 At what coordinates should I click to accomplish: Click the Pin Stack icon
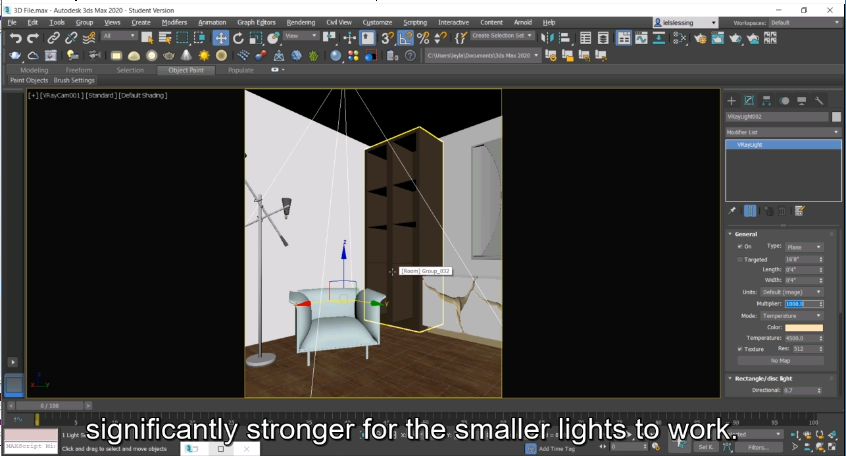click(732, 211)
